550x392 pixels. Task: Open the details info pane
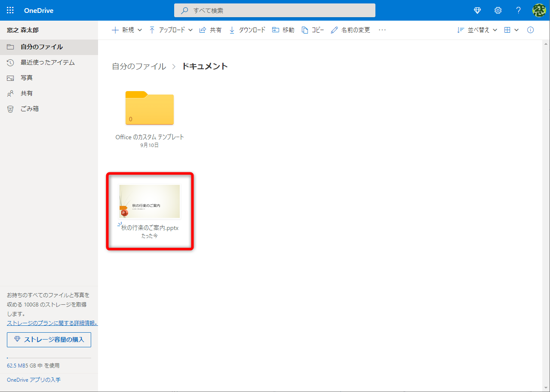point(530,30)
